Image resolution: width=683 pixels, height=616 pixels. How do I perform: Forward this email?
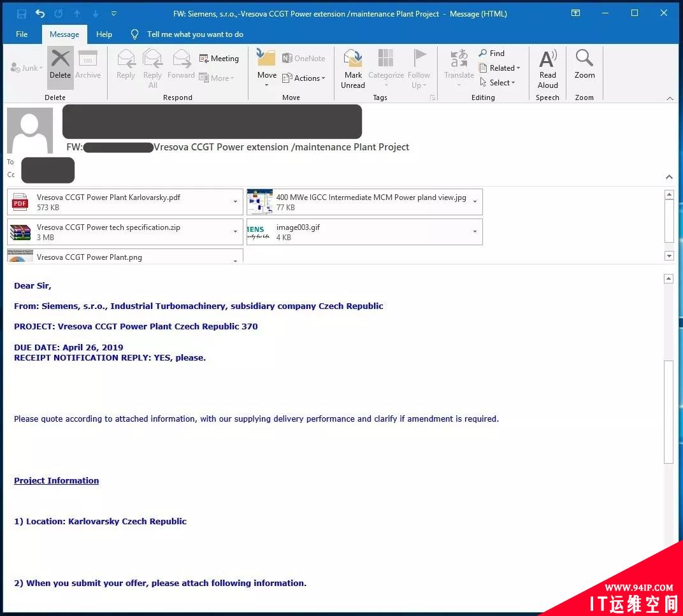(181, 66)
